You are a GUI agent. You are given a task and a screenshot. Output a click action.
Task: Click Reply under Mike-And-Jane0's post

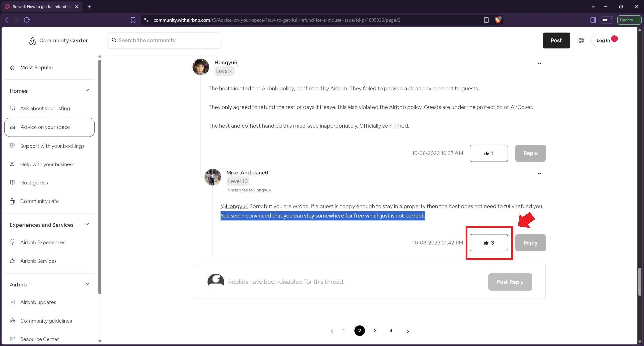tap(530, 243)
